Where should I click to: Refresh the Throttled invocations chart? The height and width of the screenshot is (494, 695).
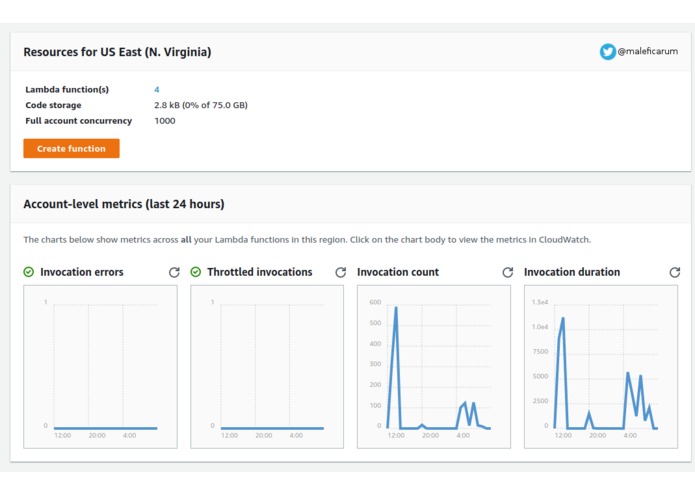coord(340,272)
